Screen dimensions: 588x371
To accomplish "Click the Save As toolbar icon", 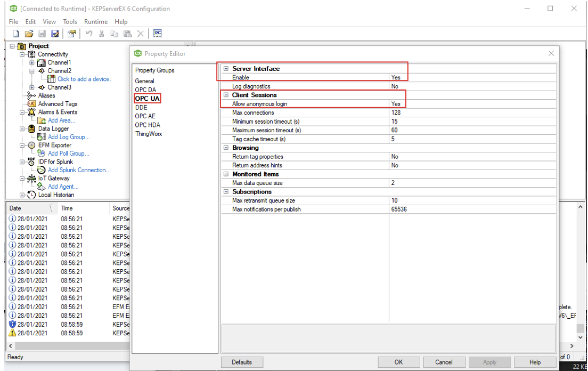I will point(55,34).
